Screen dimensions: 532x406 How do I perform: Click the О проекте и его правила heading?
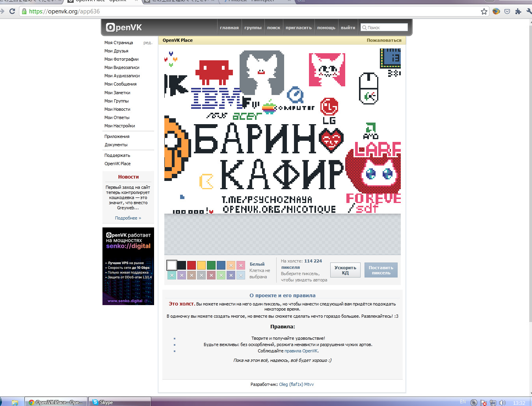[x=283, y=295]
